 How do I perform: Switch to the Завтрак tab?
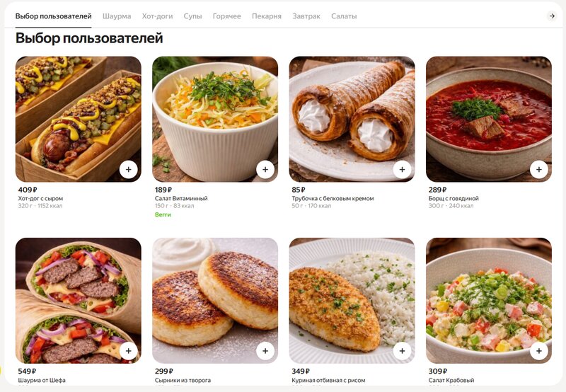coord(306,16)
